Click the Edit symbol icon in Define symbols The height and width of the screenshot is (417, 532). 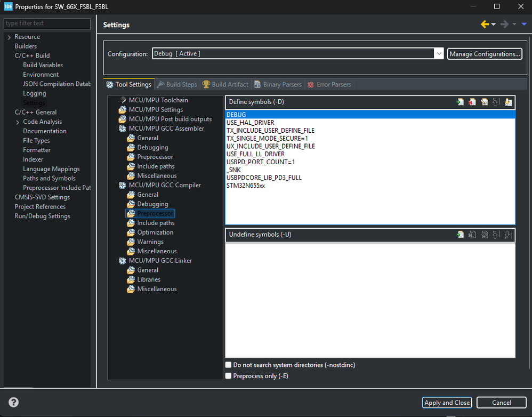tap(484, 102)
